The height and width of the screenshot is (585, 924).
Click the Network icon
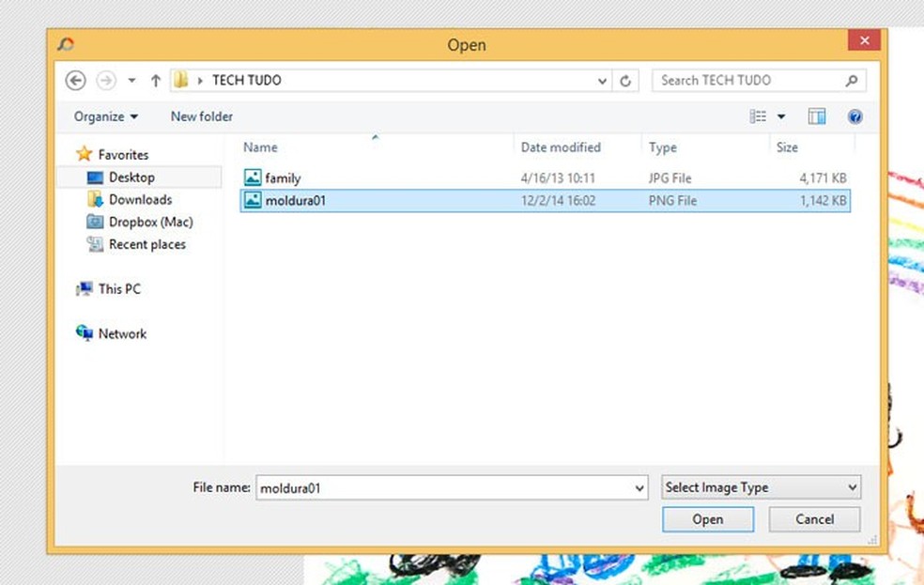(x=85, y=332)
